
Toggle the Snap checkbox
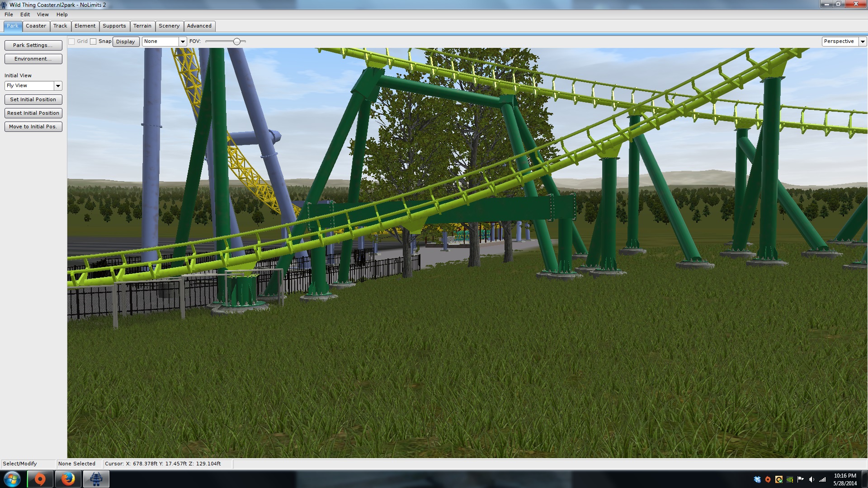coord(93,42)
